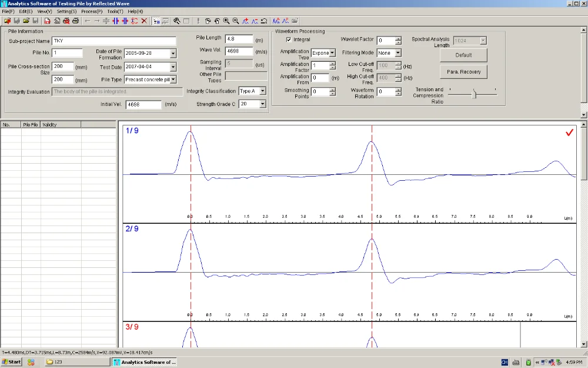The height and width of the screenshot is (368, 588).
Task: Click the zoom in magnifier icon
Action: tap(226, 21)
